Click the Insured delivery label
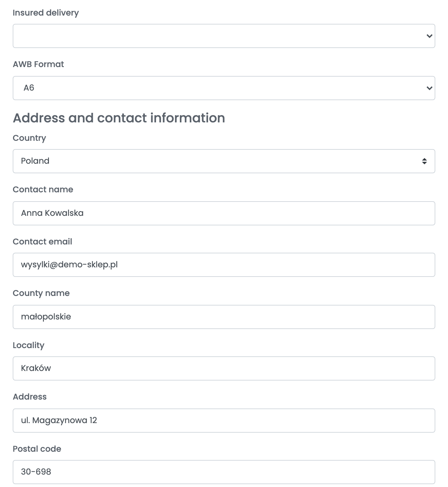Viewport: 448px width, 487px height. click(x=46, y=13)
